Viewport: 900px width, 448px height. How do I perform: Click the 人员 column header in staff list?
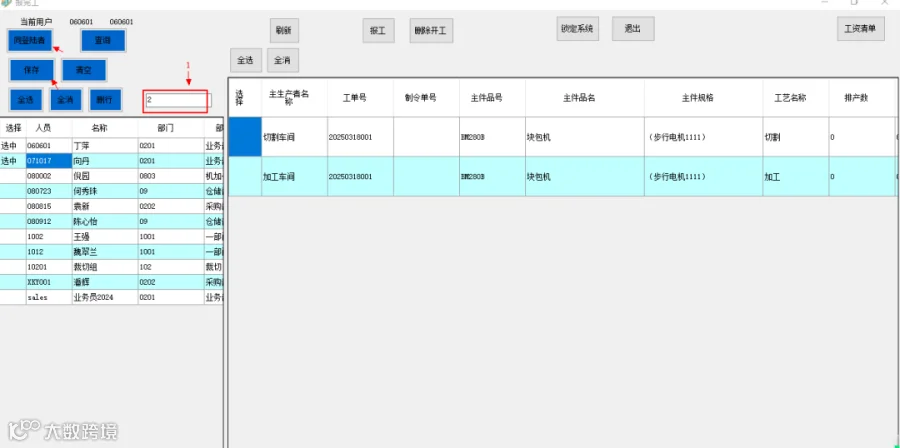point(49,128)
